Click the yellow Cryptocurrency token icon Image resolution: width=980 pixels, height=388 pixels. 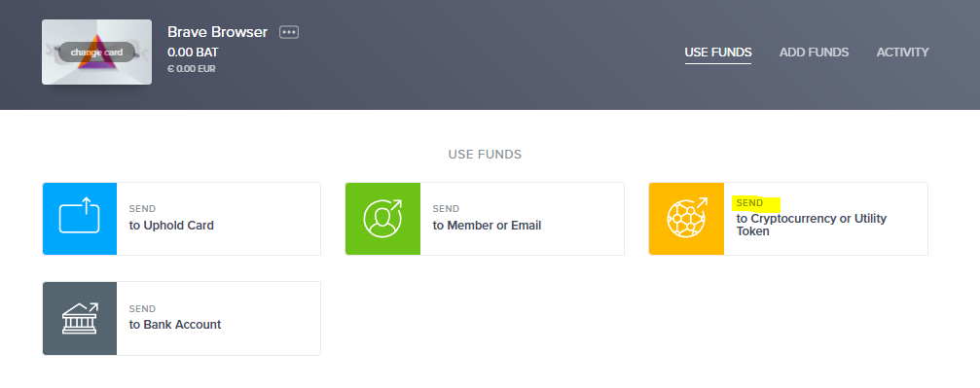coord(686,219)
